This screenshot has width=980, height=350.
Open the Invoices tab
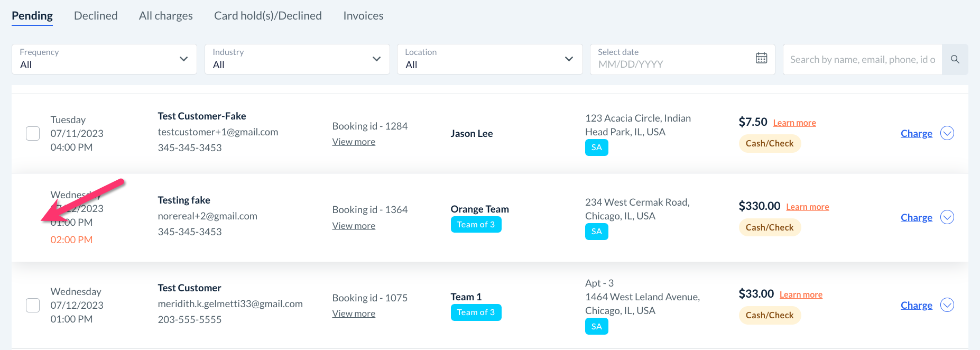363,16
